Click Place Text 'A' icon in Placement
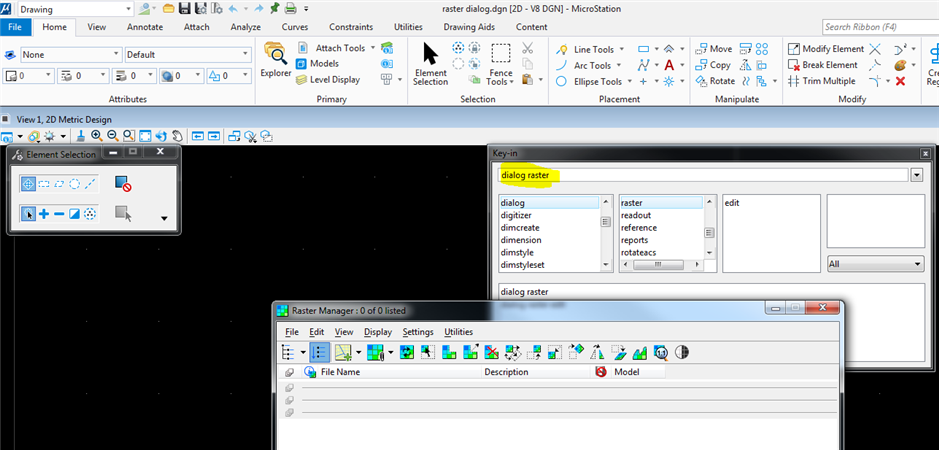The width and height of the screenshot is (939, 450). [x=668, y=65]
